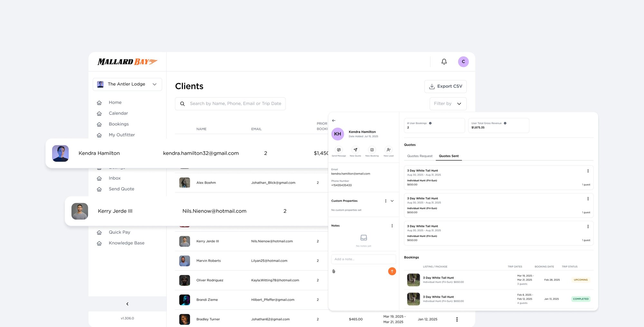The width and height of the screenshot is (644, 327).
Task: Click the New Lead icon
Action: (389, 150)
